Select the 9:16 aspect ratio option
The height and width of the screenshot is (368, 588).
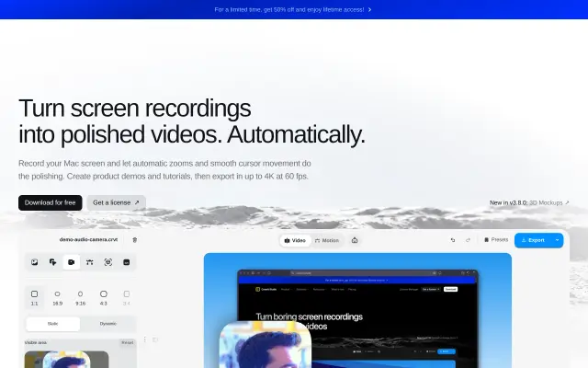point(80,298)
